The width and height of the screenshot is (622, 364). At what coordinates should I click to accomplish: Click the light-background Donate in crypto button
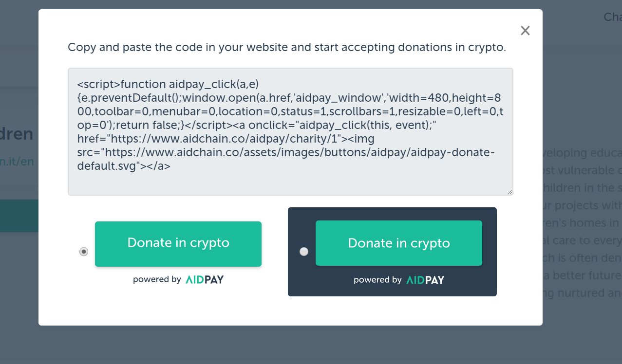(178, 243)
